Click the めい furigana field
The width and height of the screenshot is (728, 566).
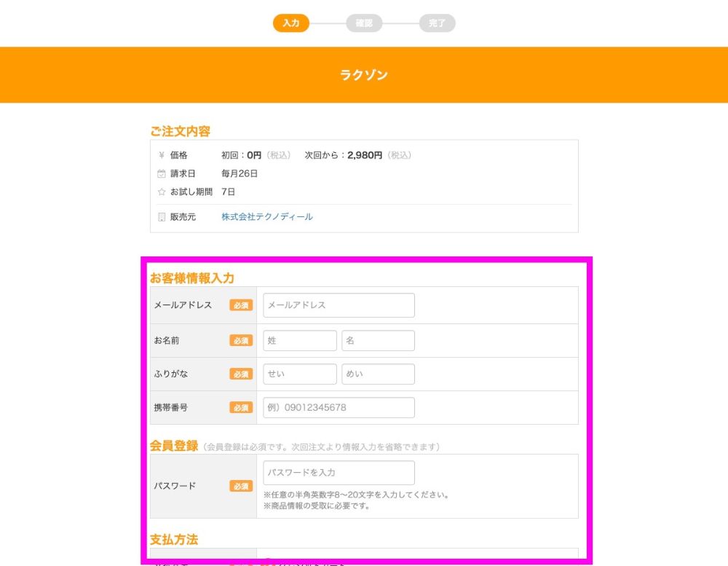pos(378,374)
